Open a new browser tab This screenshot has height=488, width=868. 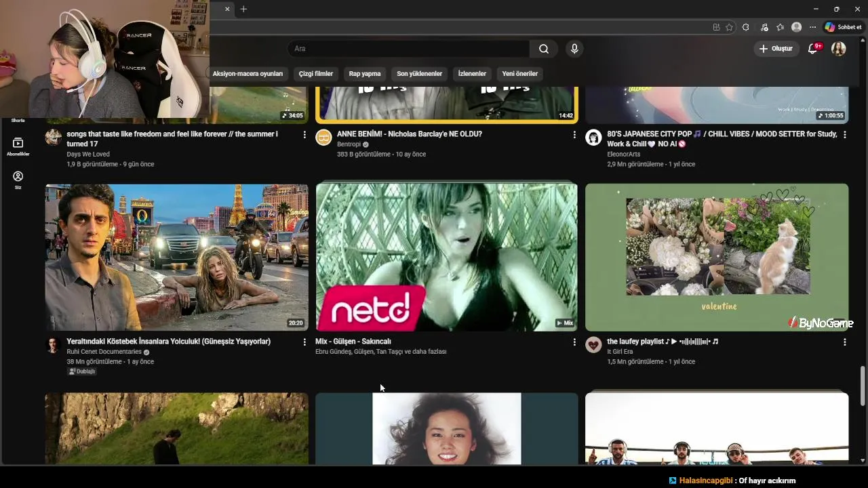pos(243,9)
